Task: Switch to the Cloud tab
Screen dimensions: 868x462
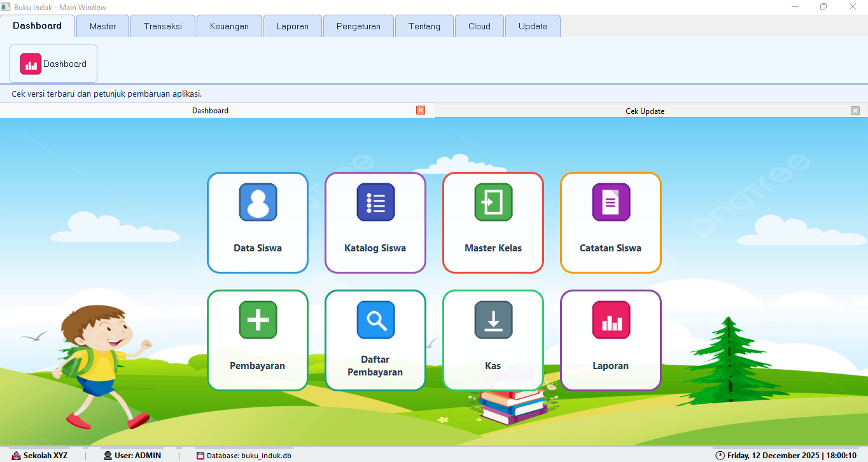Action: point(479,26)
